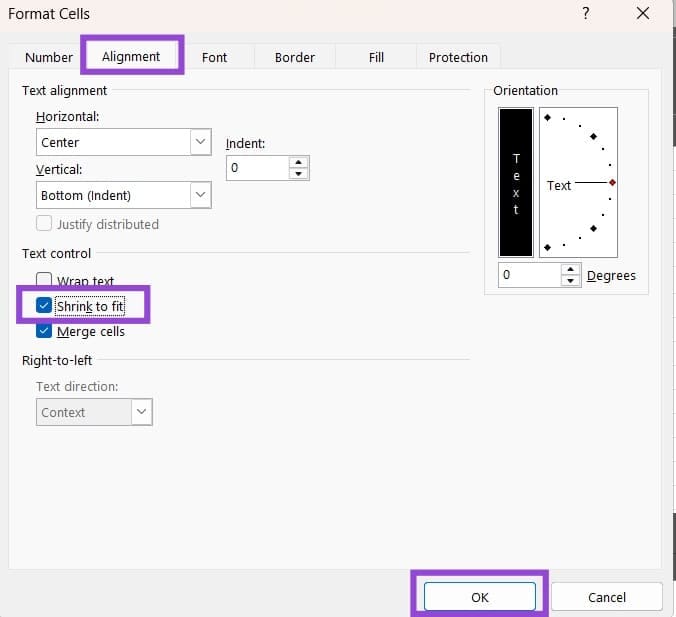Click the Help question mark icon

(x=586, y=14)
